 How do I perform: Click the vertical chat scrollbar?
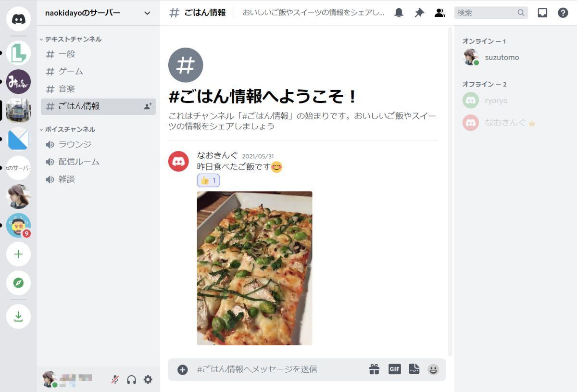click(x=450, y=191)
